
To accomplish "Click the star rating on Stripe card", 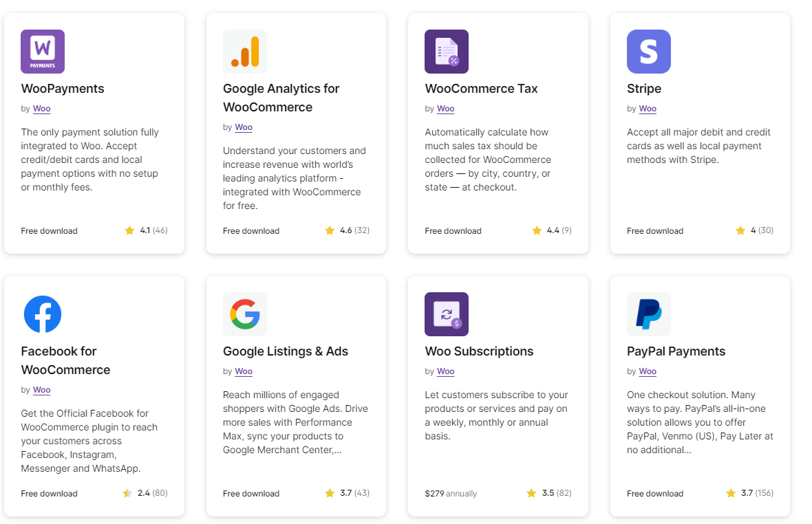I will point(741,230).
